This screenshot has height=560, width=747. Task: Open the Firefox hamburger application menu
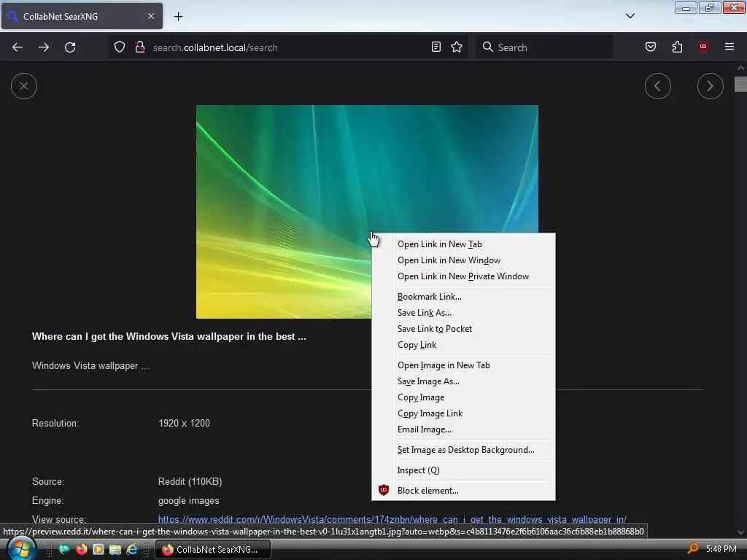point(729,47)
